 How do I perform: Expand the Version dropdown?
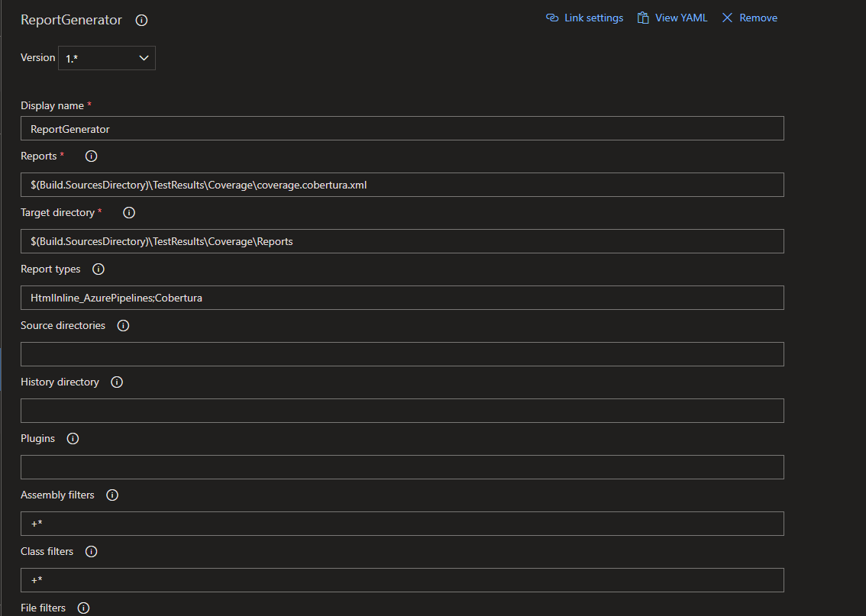click(106, 57)
